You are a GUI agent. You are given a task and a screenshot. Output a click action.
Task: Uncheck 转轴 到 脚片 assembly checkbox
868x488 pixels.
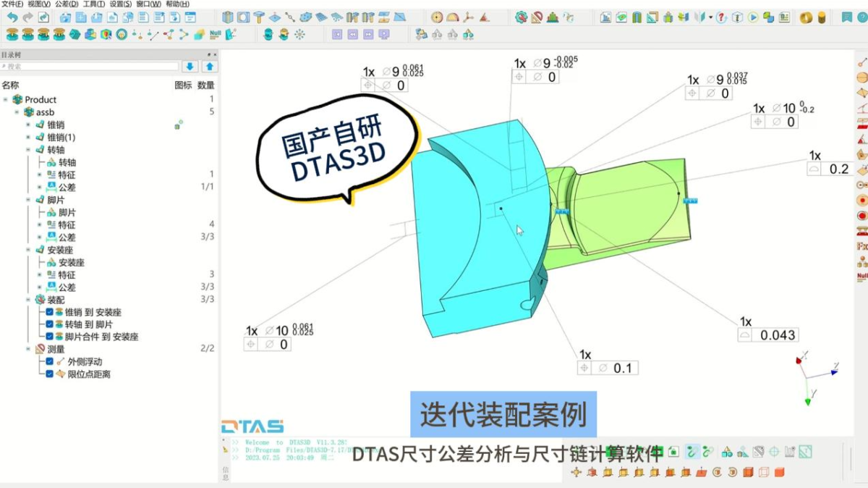49,324
